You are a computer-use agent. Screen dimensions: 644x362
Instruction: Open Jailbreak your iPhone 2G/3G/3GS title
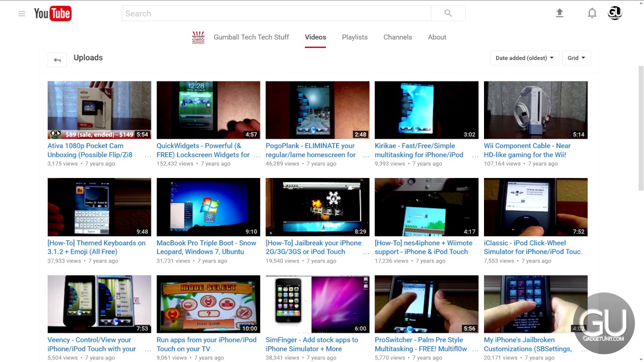(313, 247)
